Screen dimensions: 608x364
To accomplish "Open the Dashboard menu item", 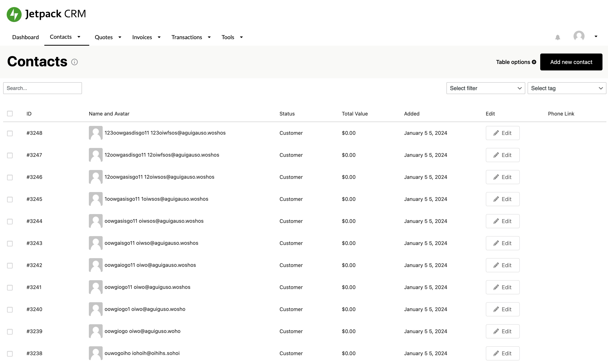I will point(25,37).
